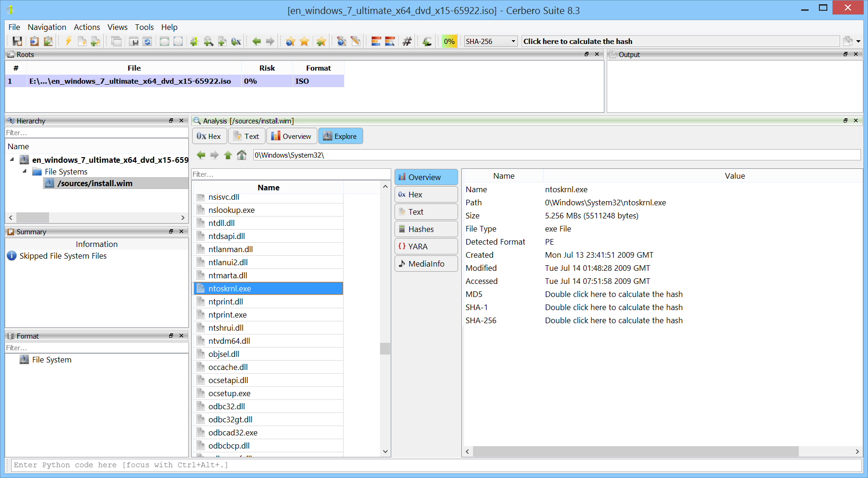Click the file list Filter field

coord(291,174)
